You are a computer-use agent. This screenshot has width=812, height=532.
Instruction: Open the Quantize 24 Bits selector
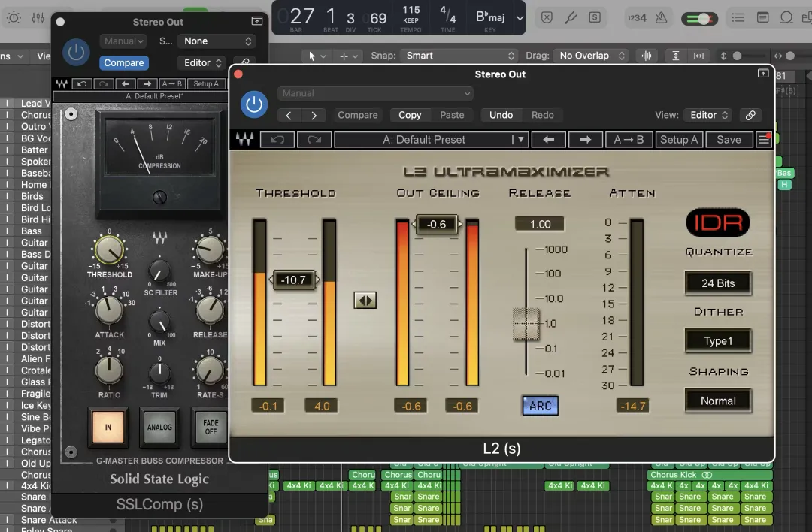coord(718,283)
